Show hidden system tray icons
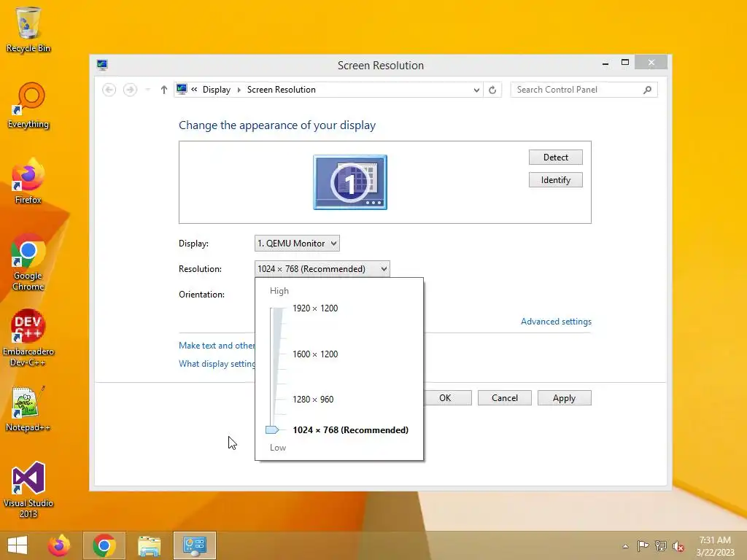Image resolution: width=747 pixels, height=560 pixels. point(625,546)
